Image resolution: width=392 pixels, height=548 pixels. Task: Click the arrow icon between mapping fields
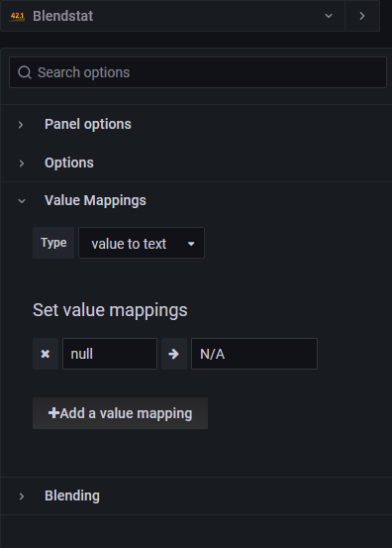[x=174, y=354]
